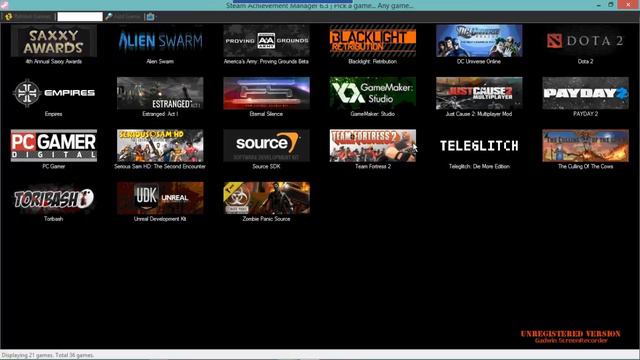Viewport: 640px width, 360px height.
Task: Click the game ID input field
Action: point(80,17)
